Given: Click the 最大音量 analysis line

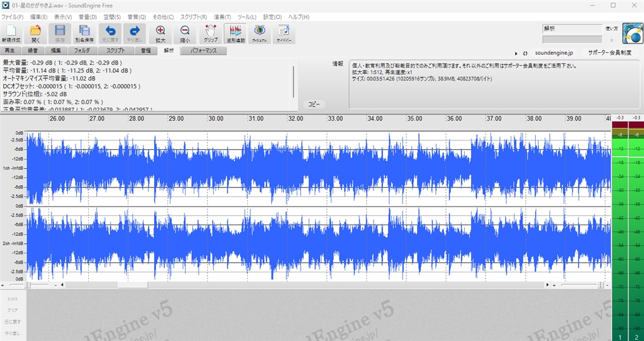Looking at the screenshot, I should pyautogui.click(x=62, y=63).
